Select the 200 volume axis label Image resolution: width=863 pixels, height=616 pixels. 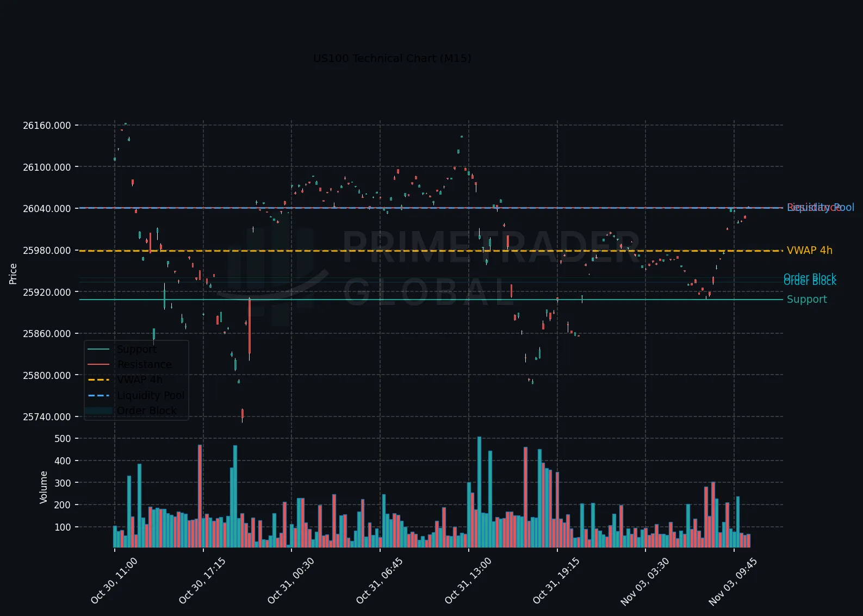point(63,505)
